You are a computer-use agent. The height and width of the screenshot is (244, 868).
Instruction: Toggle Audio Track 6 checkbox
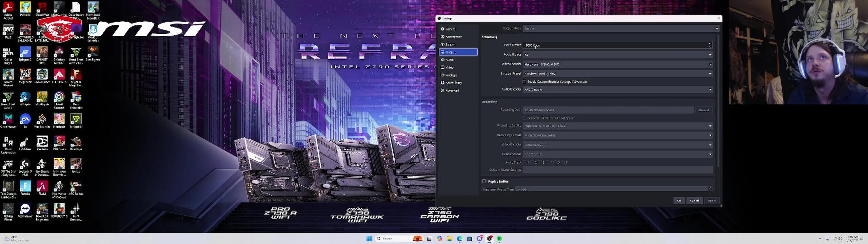[x=563, y=162]
